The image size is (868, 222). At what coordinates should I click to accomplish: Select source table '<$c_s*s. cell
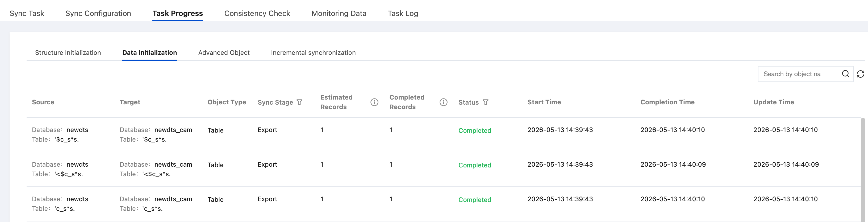coord(60,169)
